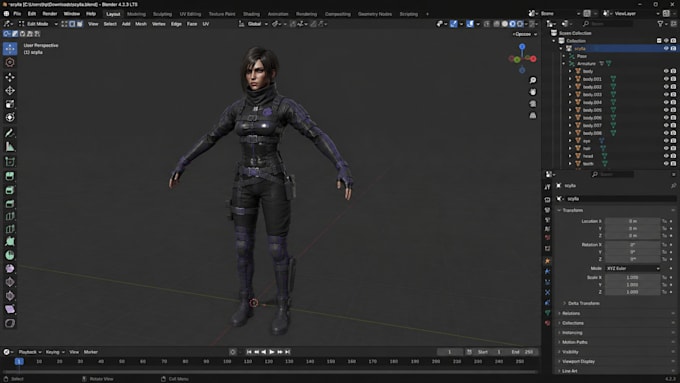Toggle visibility of the hair object
Image resolution: width=680 pixels, height=383 pixels.
(x=666, y=148)
